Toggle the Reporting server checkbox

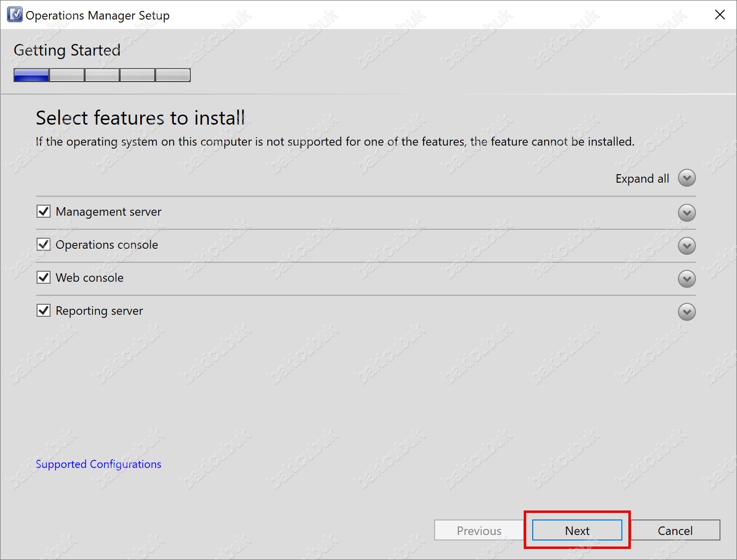(44, 310)
